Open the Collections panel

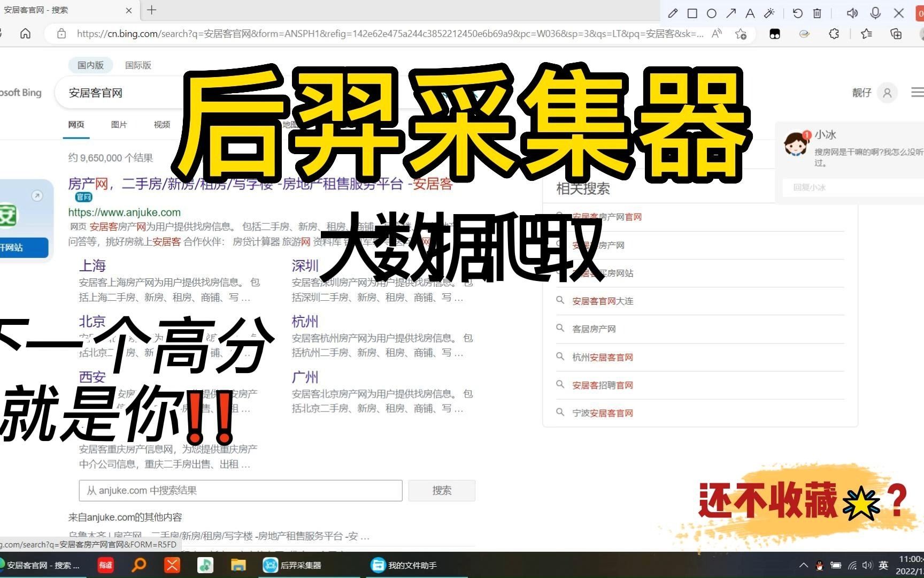[896, 34]
